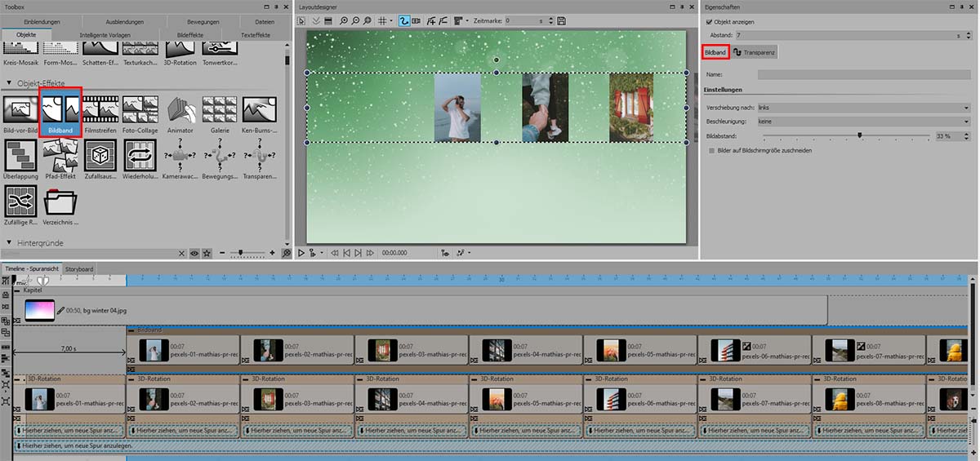Viewport: 980px width, 461px height.
Task: Switch to the Storyboard tab
Action: click(x=79, y=268)
